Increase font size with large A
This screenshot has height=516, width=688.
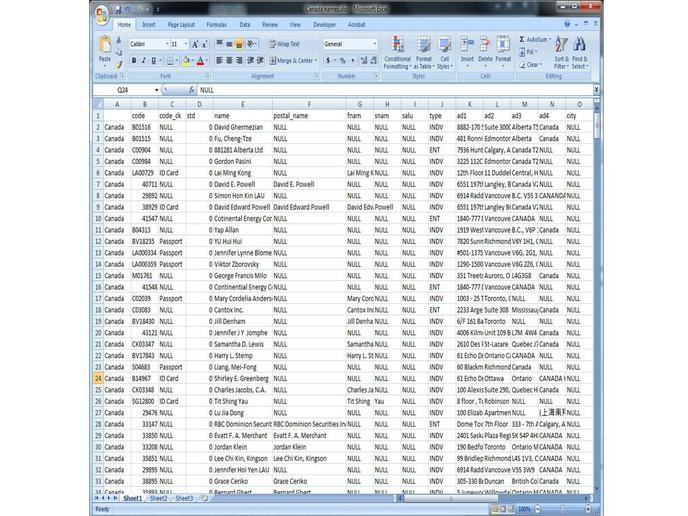click(x=195, y=44)
